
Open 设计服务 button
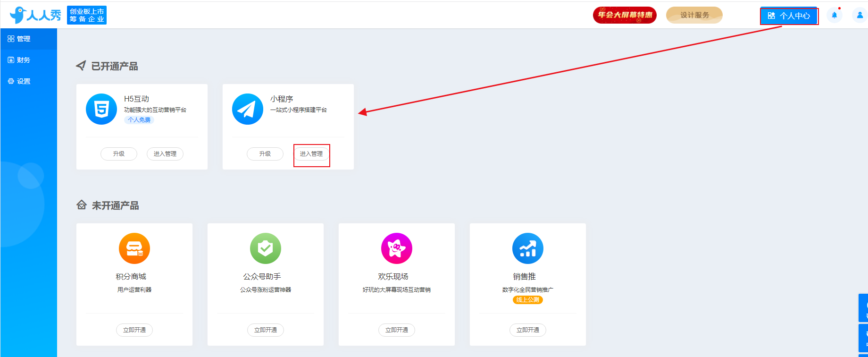coord(694,15)
